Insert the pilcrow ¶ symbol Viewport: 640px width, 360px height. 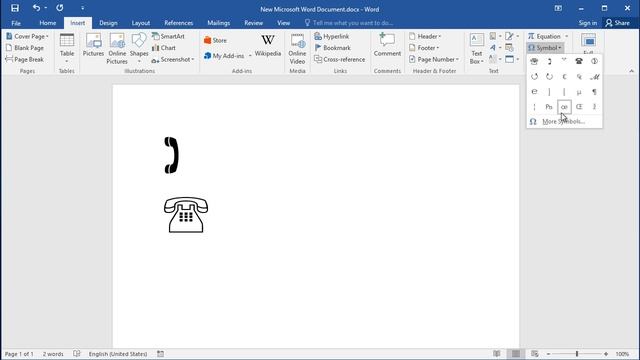pyautogui.click(x=594, y=92)
